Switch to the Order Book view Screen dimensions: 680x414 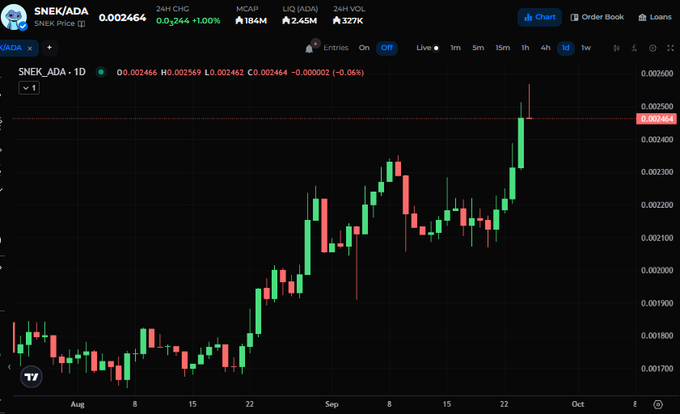pyautogui.click(x=597, y=17)
